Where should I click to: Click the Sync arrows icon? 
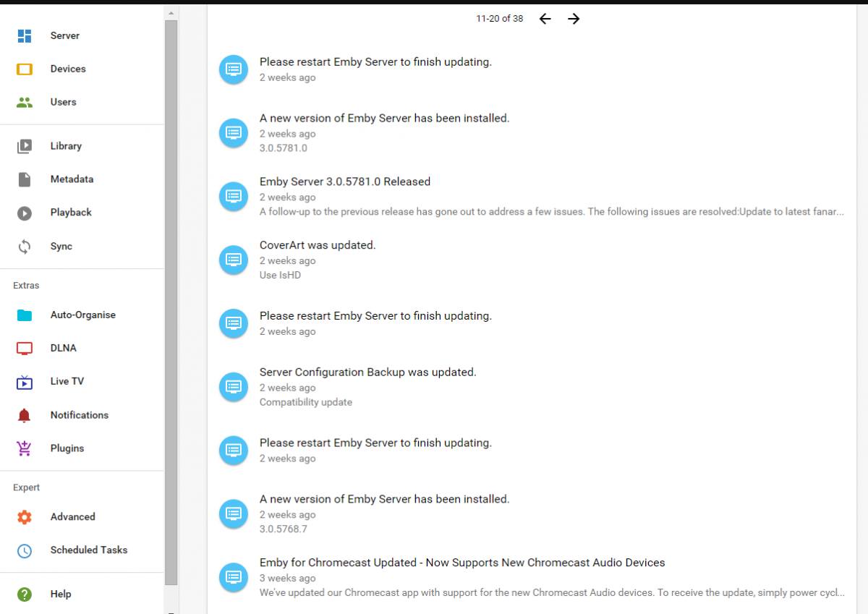[x=25, y=247]
